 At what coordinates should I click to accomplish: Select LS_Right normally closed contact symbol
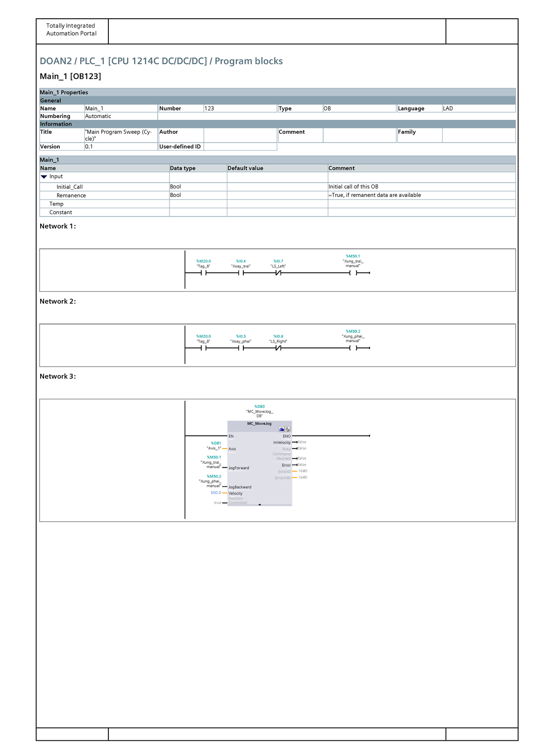pyautogui.click(x=278, y=348)
